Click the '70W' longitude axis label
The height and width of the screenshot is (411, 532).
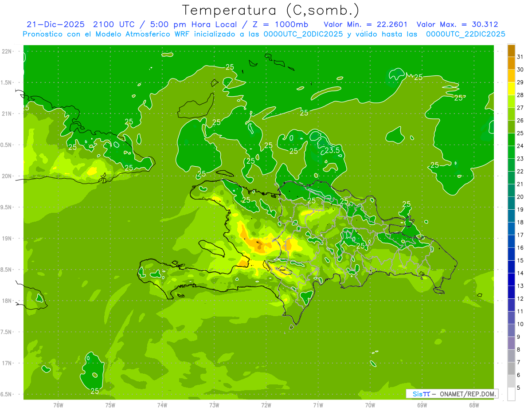click(x=370, y=405)
